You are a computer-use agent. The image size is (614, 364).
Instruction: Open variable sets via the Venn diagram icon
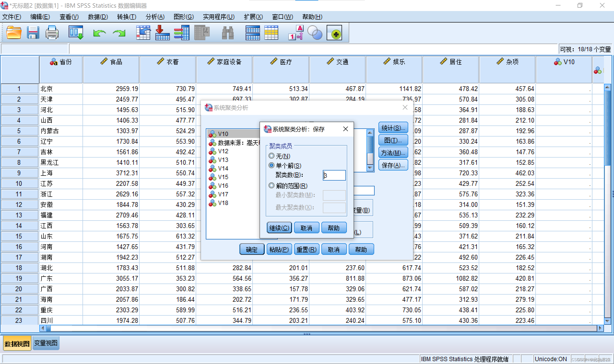click(316, 33)
